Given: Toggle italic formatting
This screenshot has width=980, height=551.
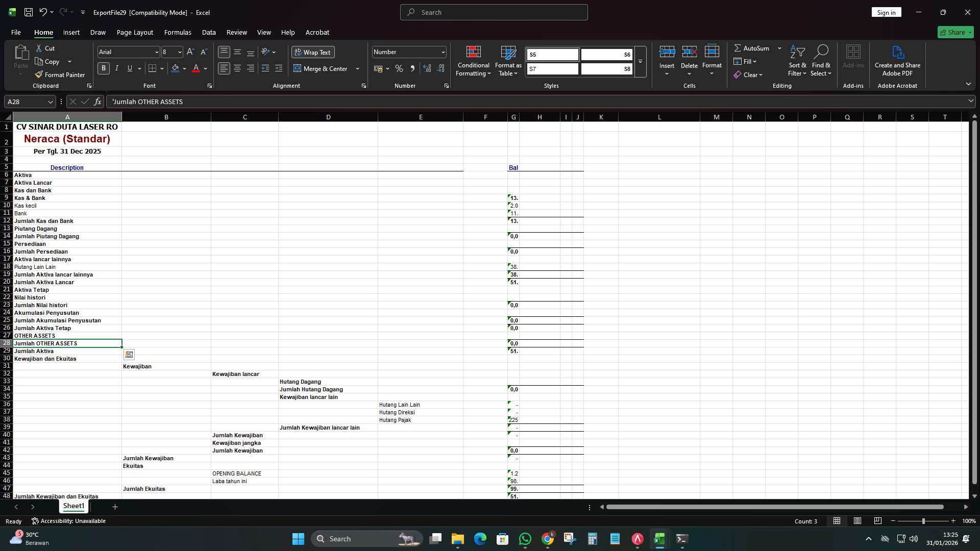Looking at the screenshot, I should pyautogui.click(x=116, y=68).
